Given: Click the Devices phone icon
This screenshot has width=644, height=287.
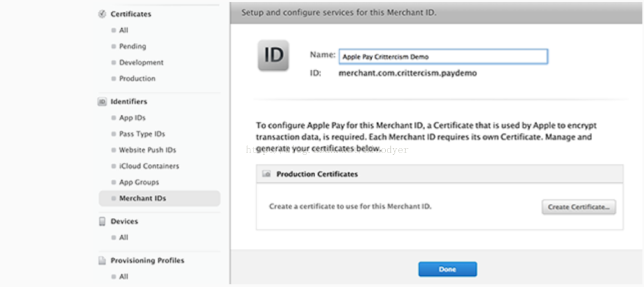Looking at the screenshot, I should [x=102, y=222].
